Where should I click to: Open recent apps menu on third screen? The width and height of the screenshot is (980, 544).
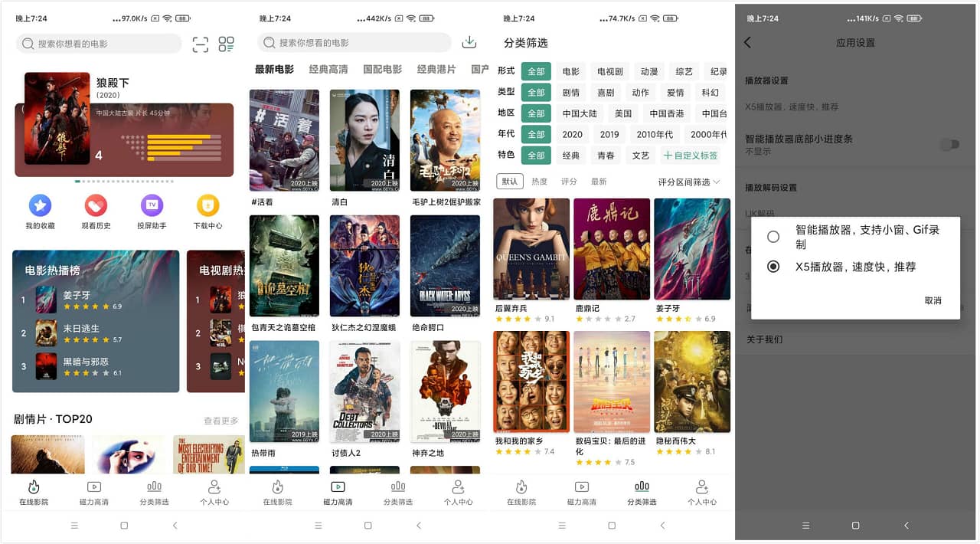[562, 526]
